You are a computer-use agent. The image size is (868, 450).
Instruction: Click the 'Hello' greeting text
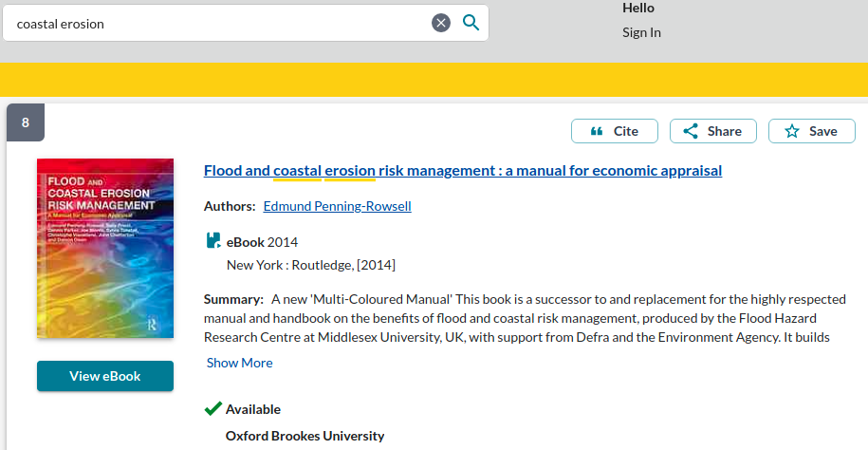pos(638,8)
